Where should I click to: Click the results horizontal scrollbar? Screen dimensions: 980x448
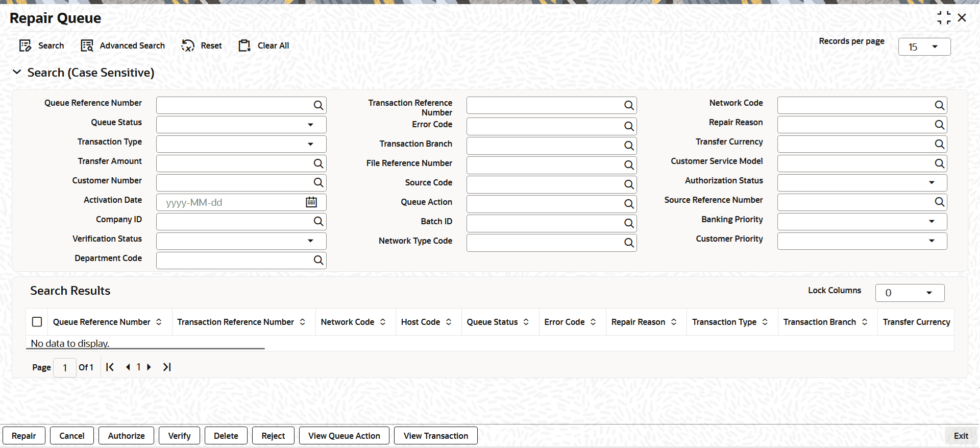click(145, 348)
